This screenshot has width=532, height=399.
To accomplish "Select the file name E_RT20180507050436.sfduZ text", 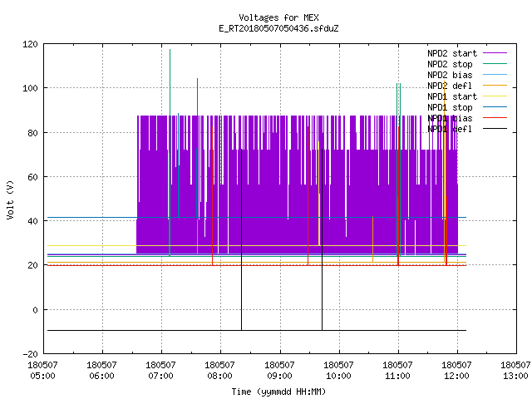I will [x=278, y=28].
